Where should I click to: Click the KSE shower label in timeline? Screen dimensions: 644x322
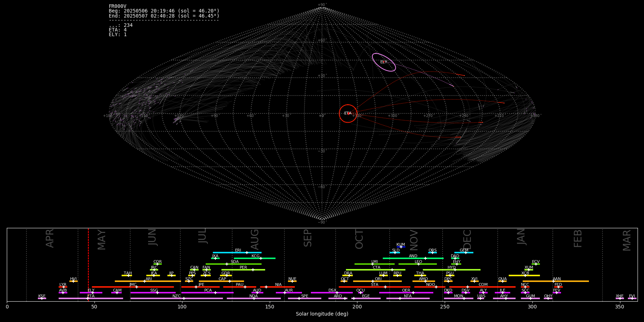coord(42,296)
